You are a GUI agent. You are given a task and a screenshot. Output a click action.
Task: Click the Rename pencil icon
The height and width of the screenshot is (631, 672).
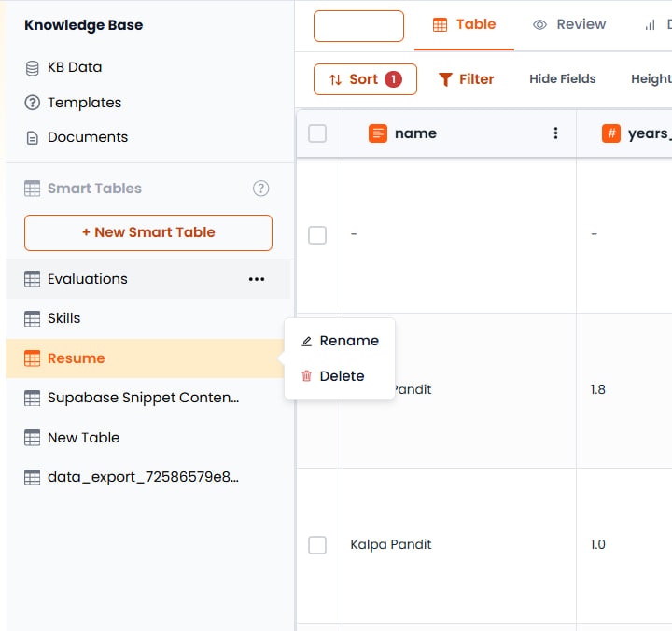pyautogui.click(x=307, y=342)
